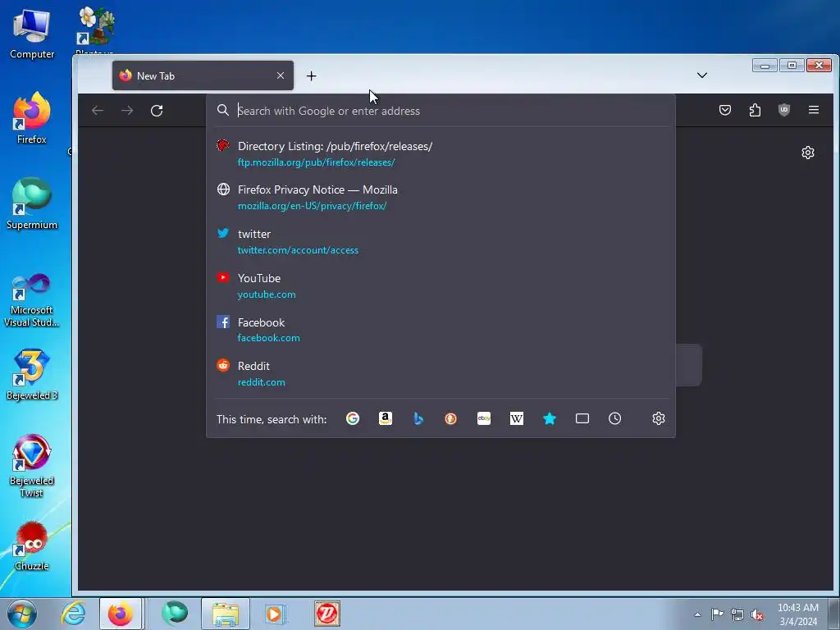Image resolution: width=840 pixels, height=630 pixels.
Task: Click the Bejeweled 3 desktop shortcut
Action: (x=32, y=374)
